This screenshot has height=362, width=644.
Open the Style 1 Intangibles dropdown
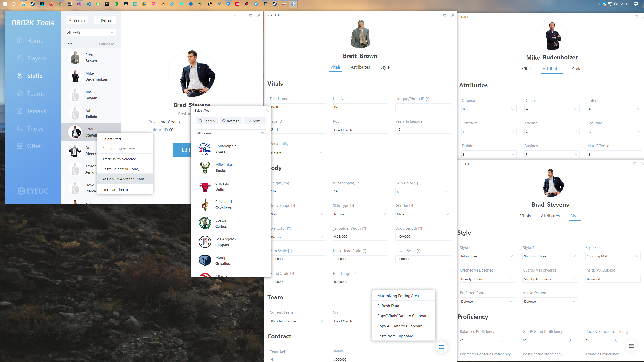[x=487, y=256]
